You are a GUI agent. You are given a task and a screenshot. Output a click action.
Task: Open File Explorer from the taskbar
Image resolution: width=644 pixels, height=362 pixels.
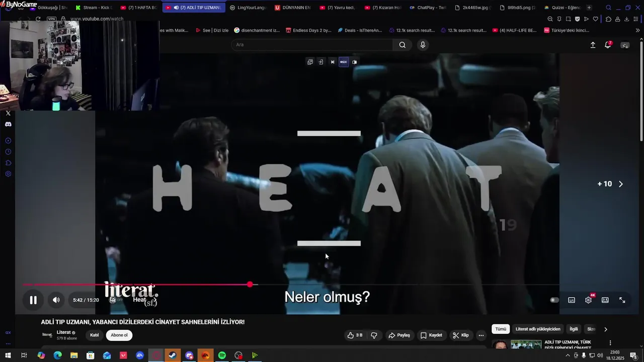point(74,355)
